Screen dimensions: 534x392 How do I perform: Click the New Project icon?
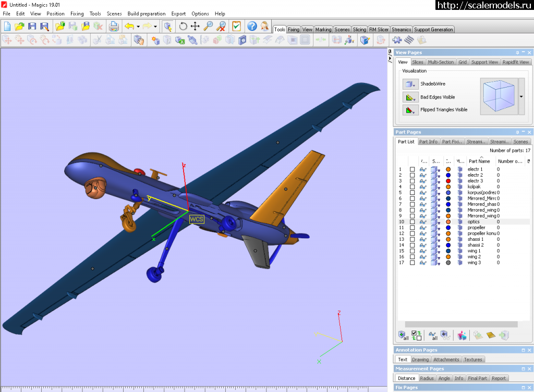pyautogui.click(x=8, y=26)
